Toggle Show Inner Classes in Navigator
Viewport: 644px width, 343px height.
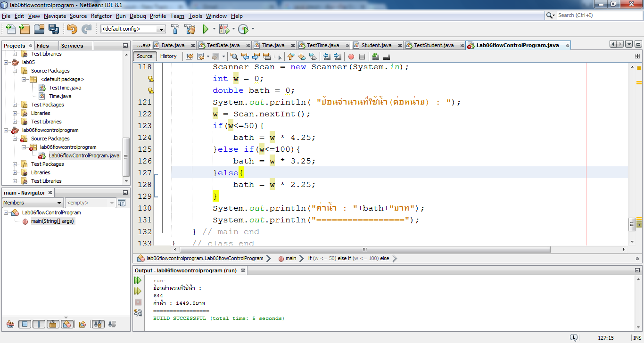(67, 324)
